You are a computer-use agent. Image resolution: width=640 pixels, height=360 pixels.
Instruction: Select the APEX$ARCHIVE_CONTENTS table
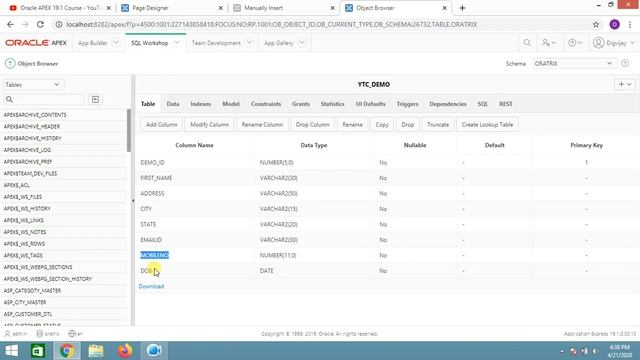pyautogui.click(x=35, y=115)
